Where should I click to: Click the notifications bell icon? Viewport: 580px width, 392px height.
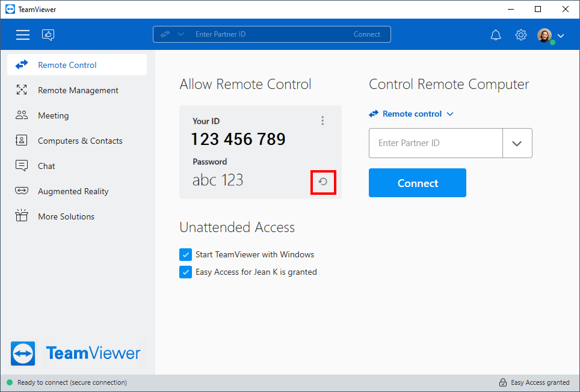(x=496, y=34)
